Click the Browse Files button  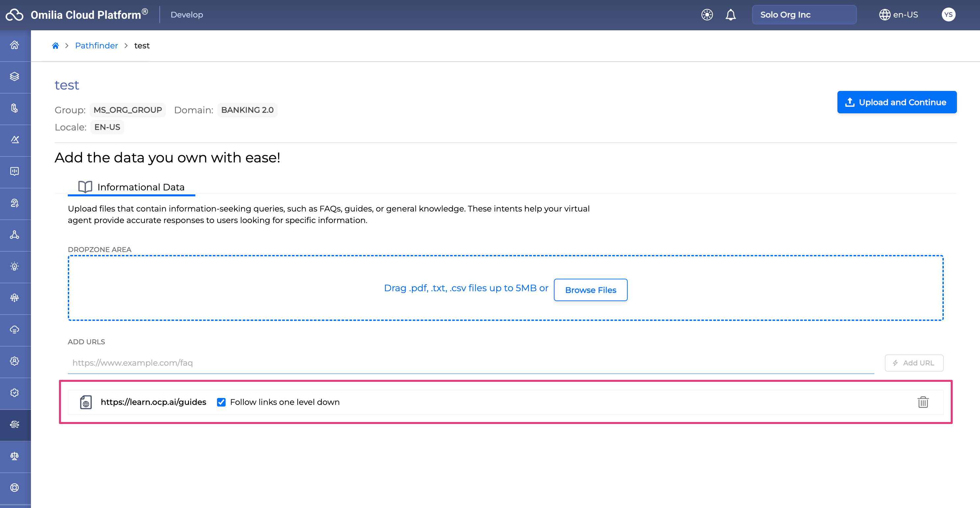pos(590,290)
